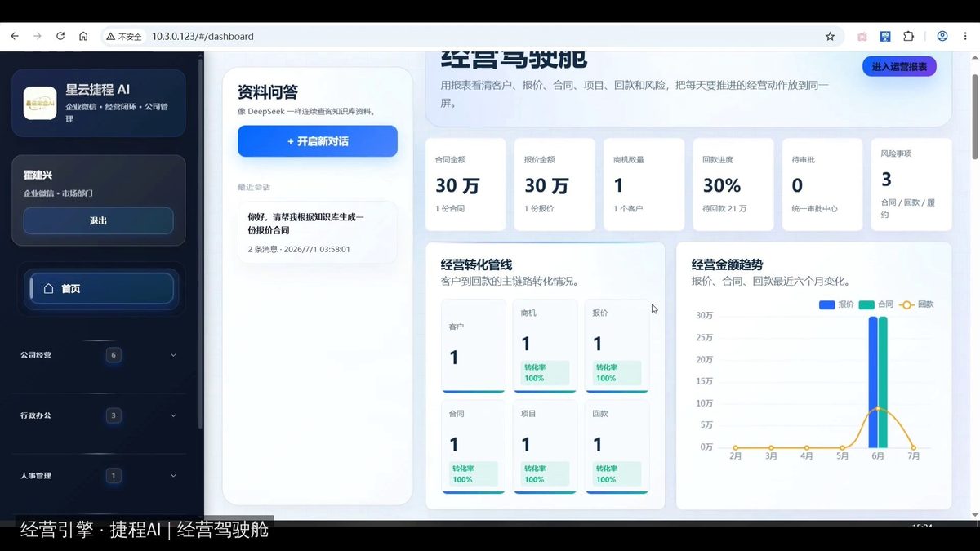The width and height of the screenshot is (980, 551).
Task: Expand the 人事管理 menu chevron
Action: [x=173, y=476]
